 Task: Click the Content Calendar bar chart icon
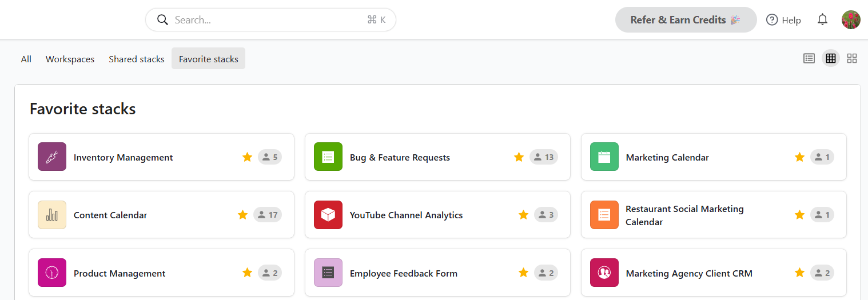pos(52,215)
